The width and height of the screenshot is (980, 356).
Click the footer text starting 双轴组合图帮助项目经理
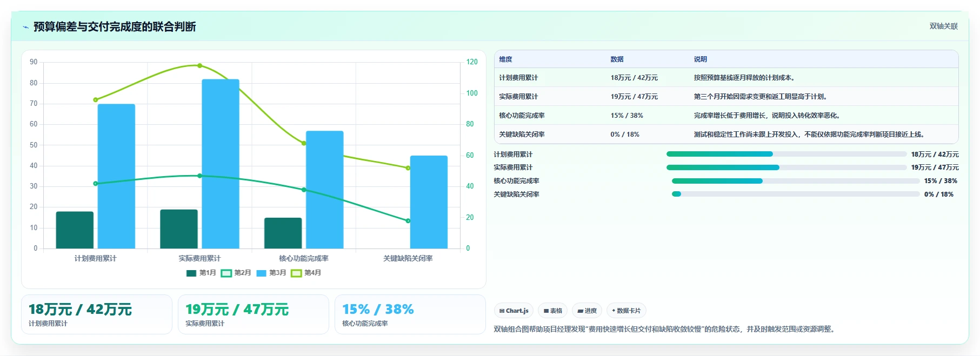[665, 329]
